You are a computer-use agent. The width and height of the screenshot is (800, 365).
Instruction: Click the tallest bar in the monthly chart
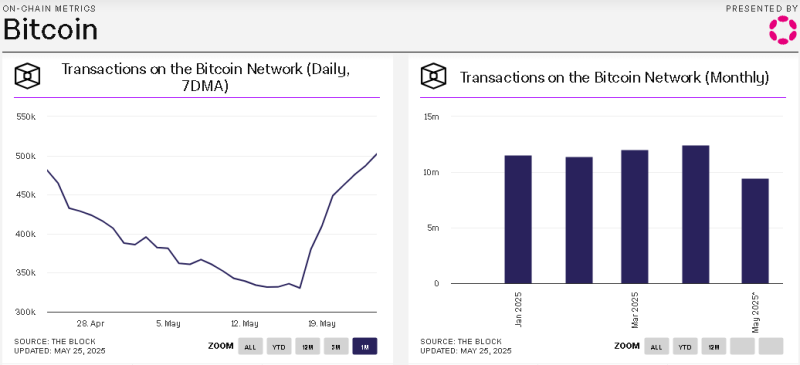pyautogui.click(x=696, y=214)
